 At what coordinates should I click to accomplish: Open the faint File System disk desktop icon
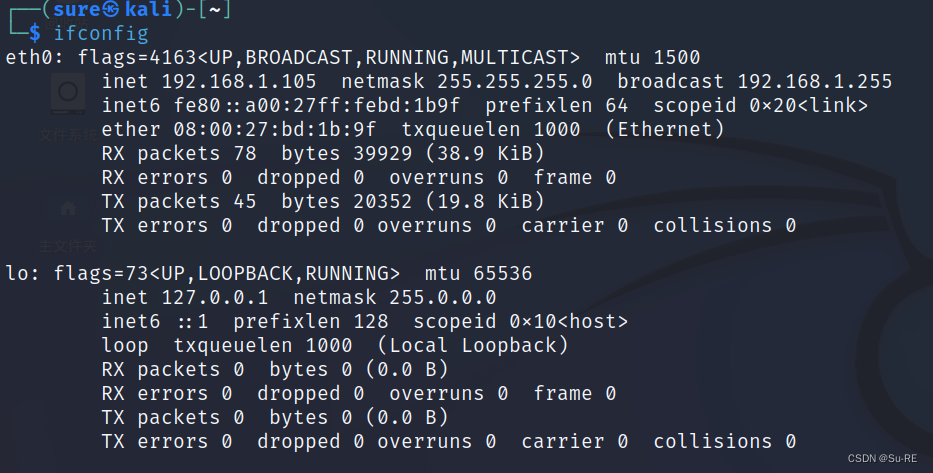pos(68,93)
